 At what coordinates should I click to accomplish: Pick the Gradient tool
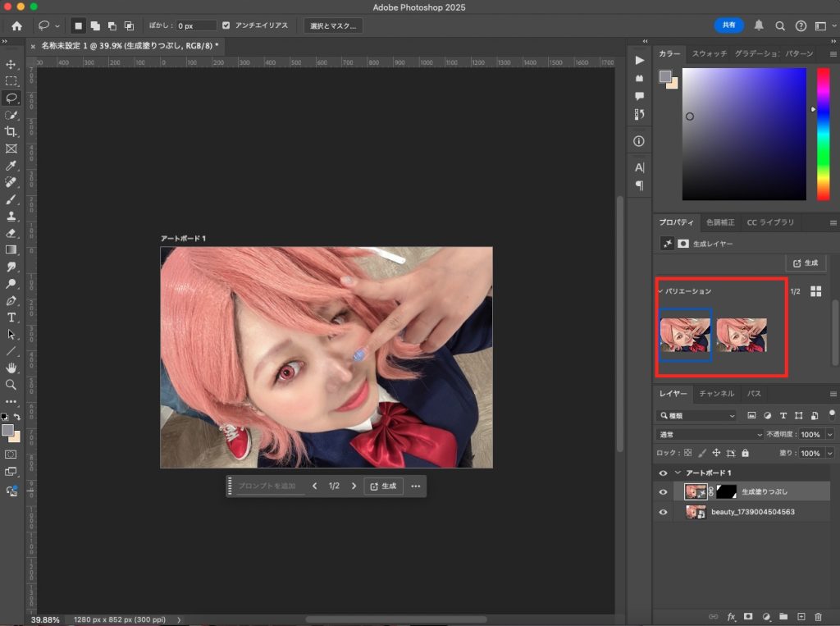point(11,249)
